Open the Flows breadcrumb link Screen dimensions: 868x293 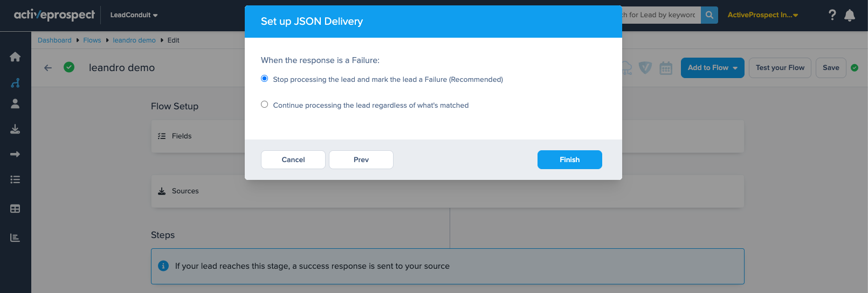[92, 40]
